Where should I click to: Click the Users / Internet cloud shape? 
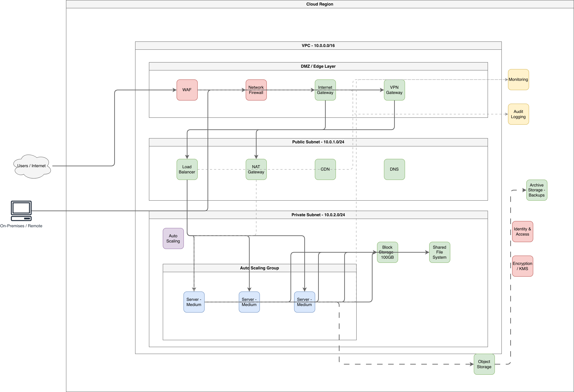point(32,166)
